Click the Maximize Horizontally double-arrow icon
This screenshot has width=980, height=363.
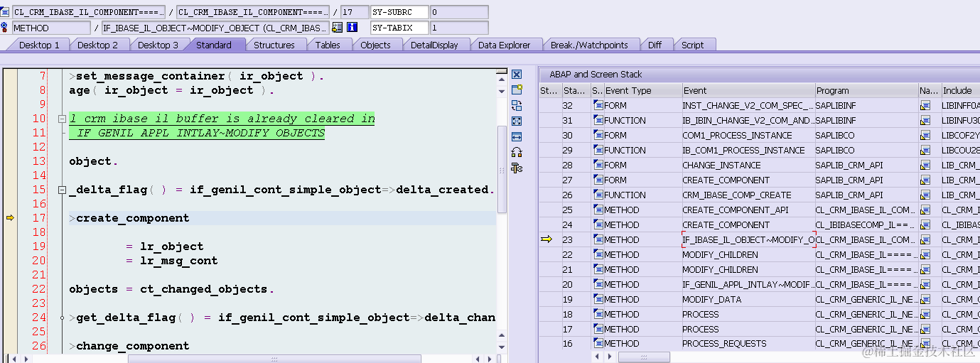coord(517,136)
